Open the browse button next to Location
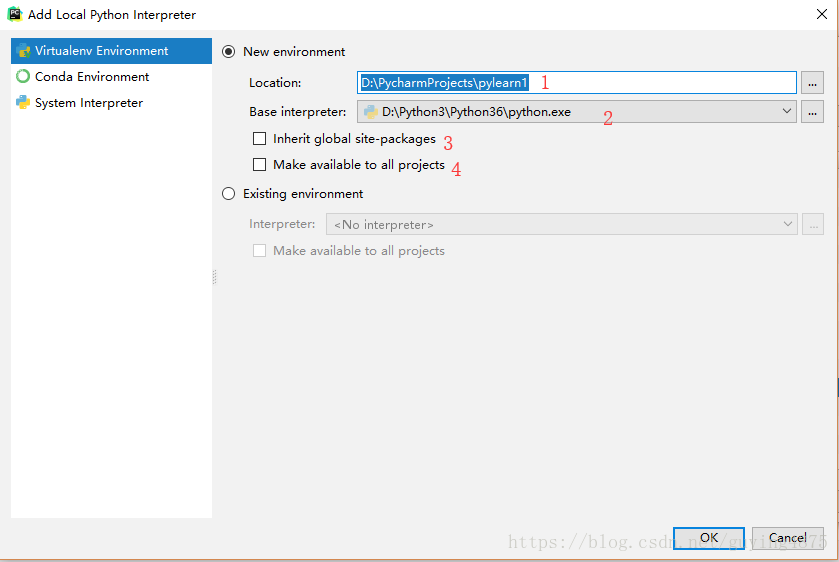Image resolution: width=839 pixels, height=562 pixels. (812, 83)
